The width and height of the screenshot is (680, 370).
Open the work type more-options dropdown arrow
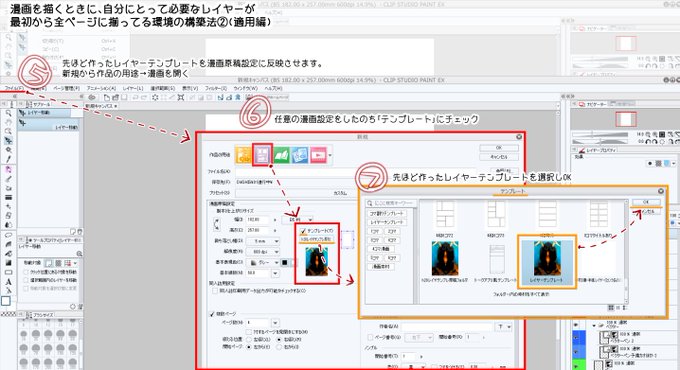330,155
